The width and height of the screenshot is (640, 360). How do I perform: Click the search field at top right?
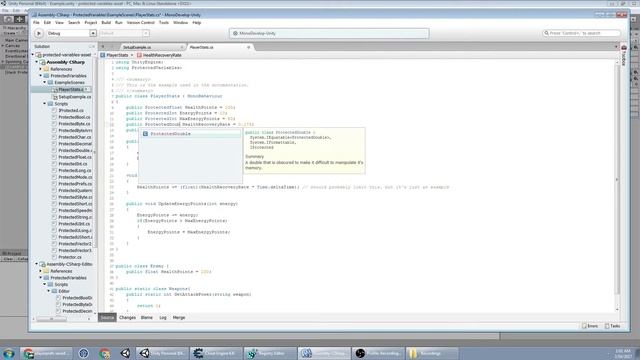(581, 33)
